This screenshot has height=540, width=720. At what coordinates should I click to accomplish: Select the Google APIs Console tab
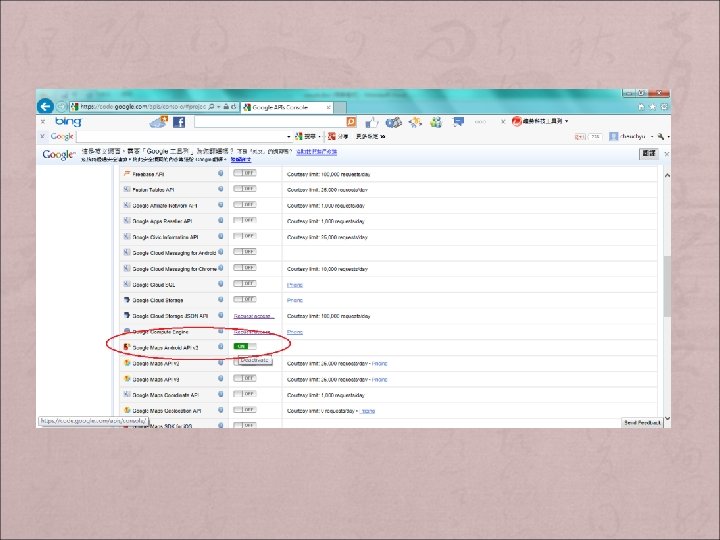pos(285,107)
